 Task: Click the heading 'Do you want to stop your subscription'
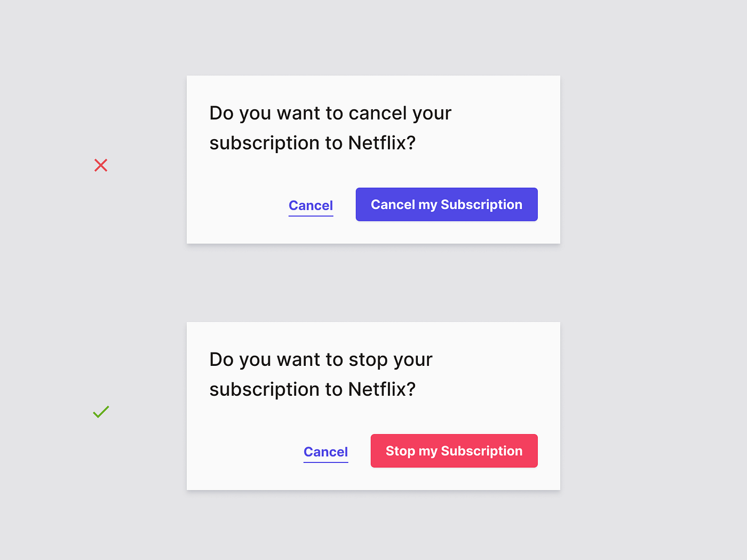coord(320,373)
